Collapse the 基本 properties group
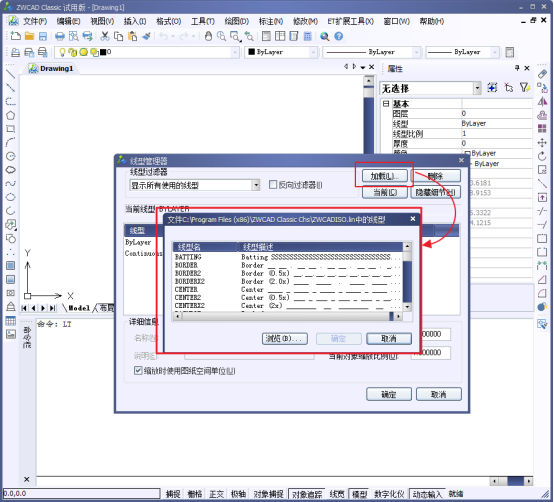This screenshot has height=502, width=554. 386,104
